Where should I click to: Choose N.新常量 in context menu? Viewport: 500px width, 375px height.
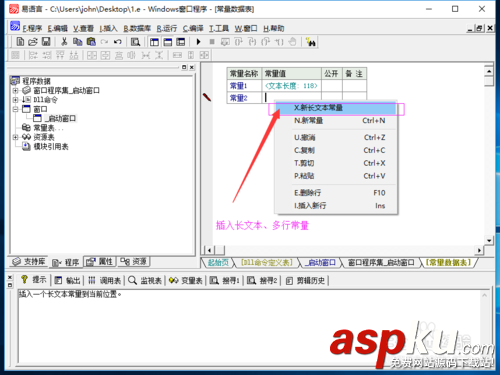[336, 121]
